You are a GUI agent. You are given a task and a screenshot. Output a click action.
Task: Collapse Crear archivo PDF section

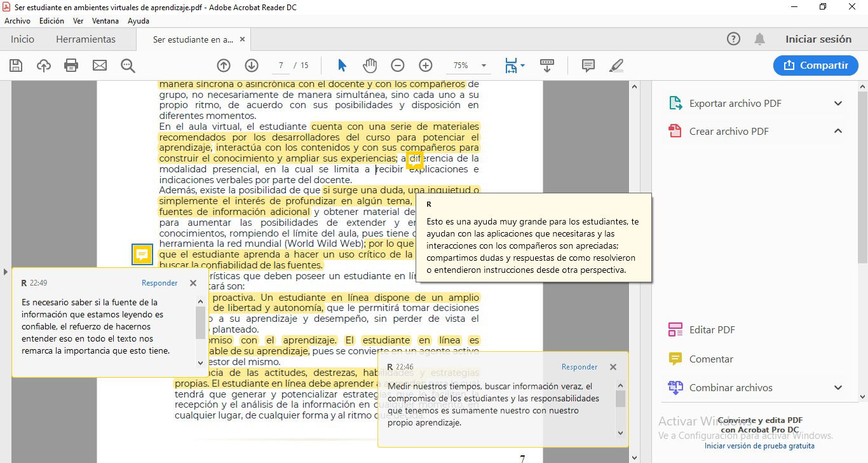[838, 131]
